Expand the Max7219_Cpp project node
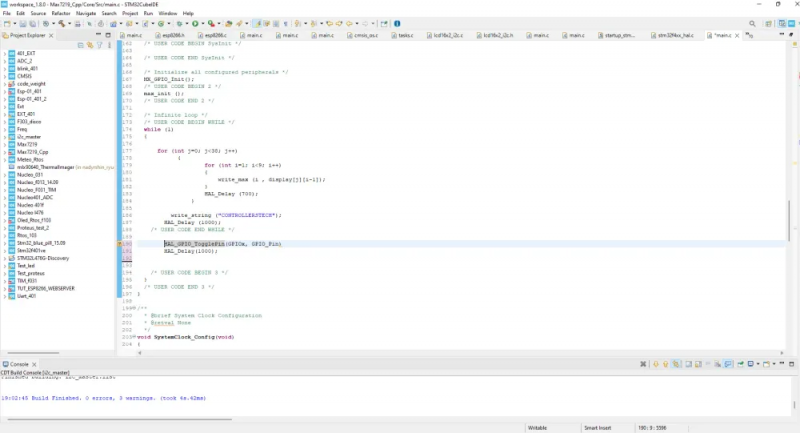Viewport: 800px width, 433px height. pyautogui.click(x=5, y=152)
